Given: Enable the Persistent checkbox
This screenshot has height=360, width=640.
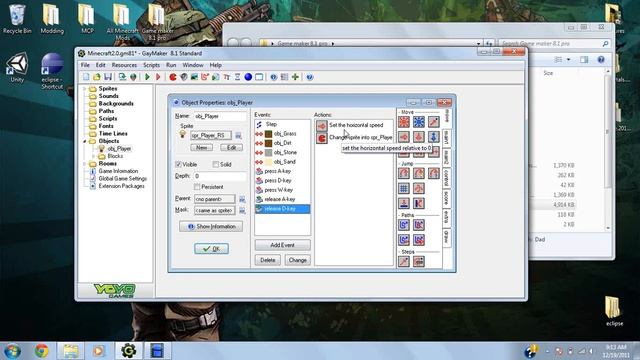Looking at the screenshot, I should 197,187.
